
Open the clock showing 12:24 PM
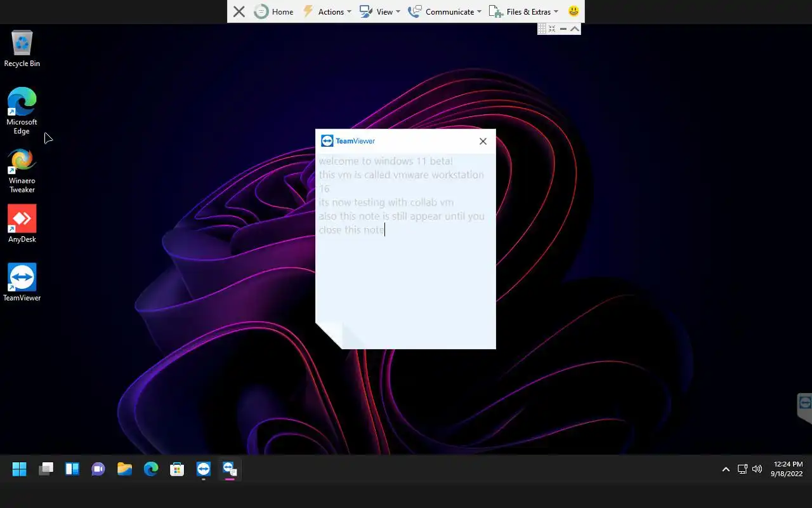click(787, 469)
